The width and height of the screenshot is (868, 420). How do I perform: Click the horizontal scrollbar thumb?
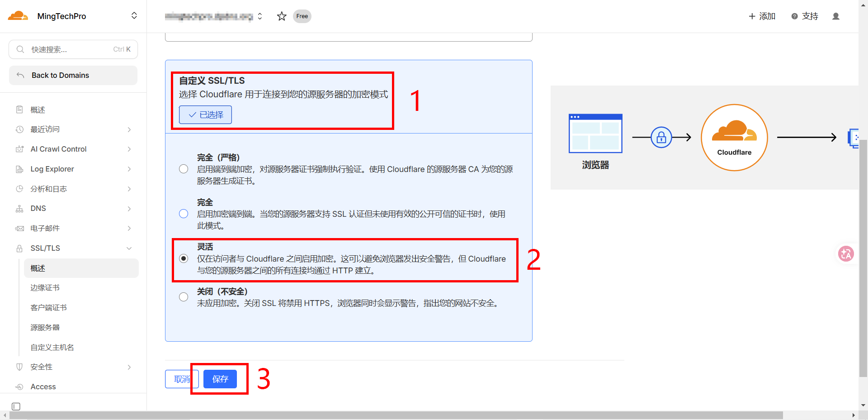pos(396,415)
